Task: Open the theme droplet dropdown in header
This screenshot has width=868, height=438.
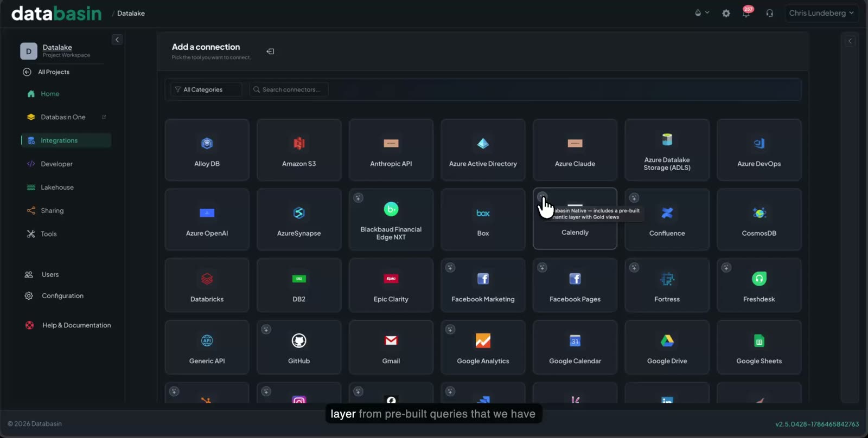Action: coord(701,13)
